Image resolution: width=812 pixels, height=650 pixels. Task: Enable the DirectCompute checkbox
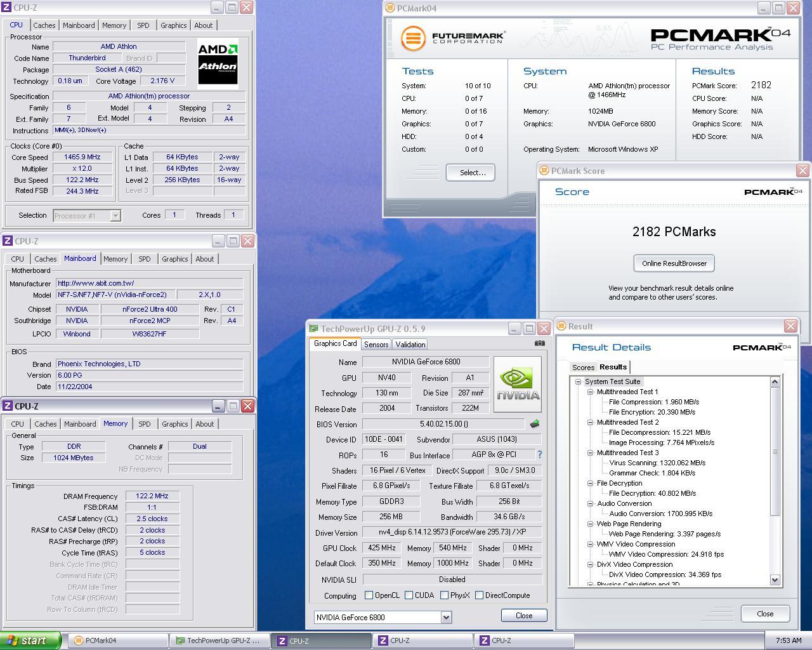pos(479,595)
